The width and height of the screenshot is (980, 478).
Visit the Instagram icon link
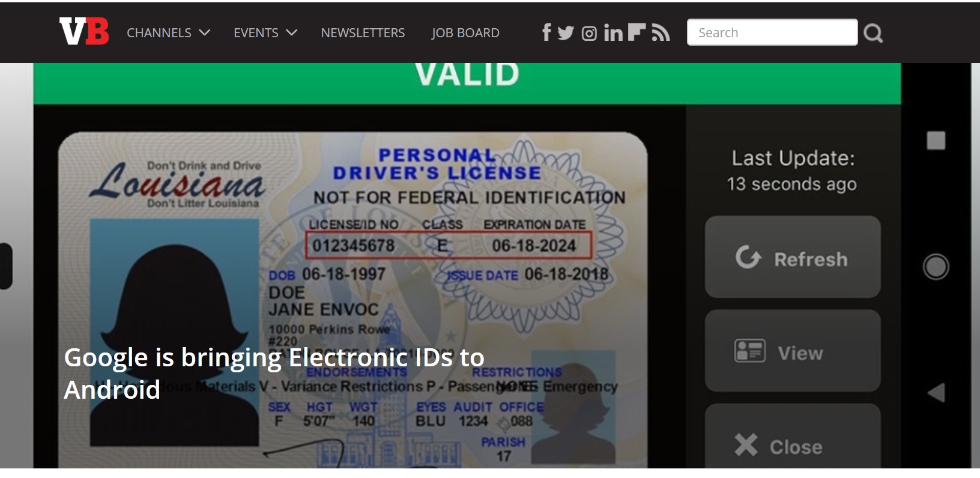pyautogui.click(x=589, y=34)
